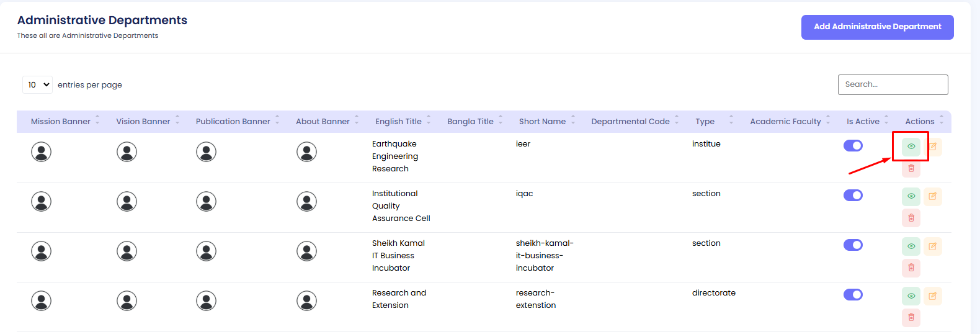Edit the Sheikh Kamal IT Business Incubator row
Image resolution: width=980 pixels, height=334 pixels.
[x=932, y=246]
